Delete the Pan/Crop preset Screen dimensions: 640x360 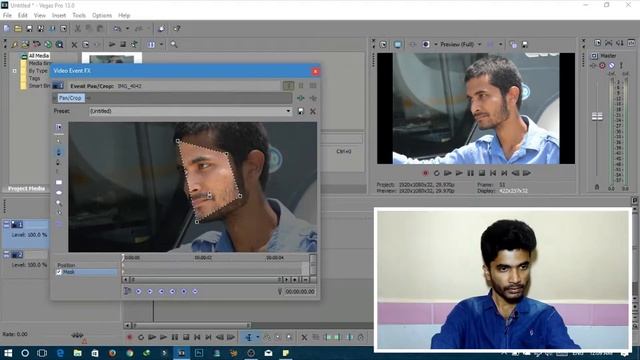tap(313, 111)
